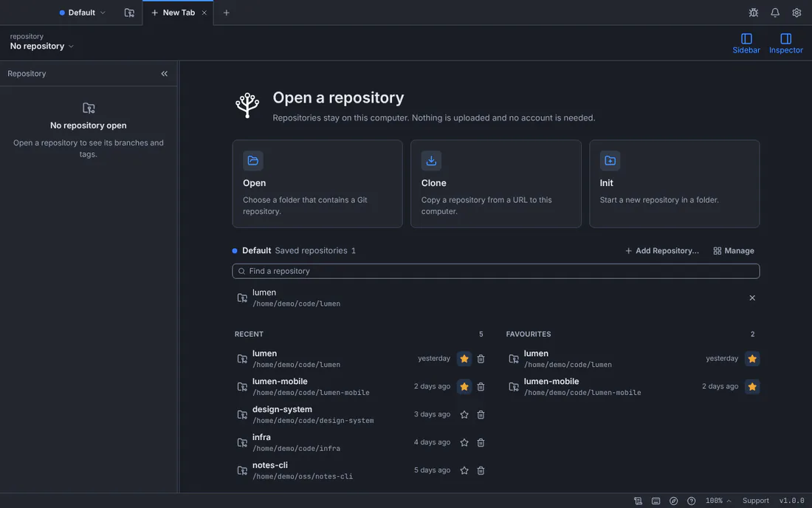This screenshot has height=508, width=812.
Task: Click the repository folder icon beside Default
Action: coord(129,13)
